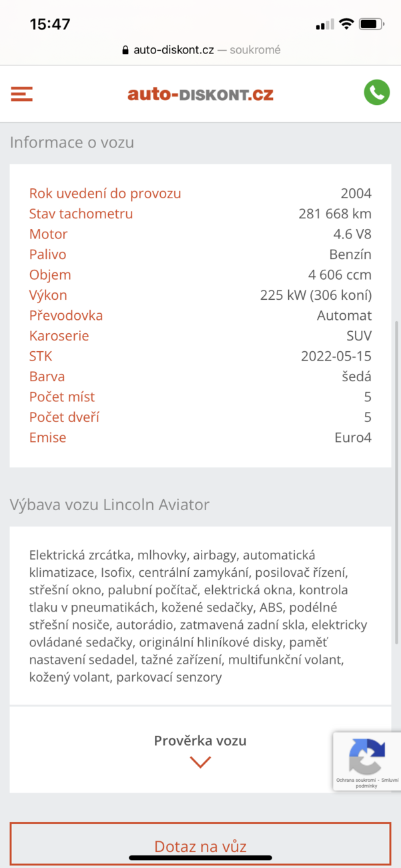This screenshot has height=868, width=401.
Task: Select the Stav tachometru label
Action: [x=81, y=214]
